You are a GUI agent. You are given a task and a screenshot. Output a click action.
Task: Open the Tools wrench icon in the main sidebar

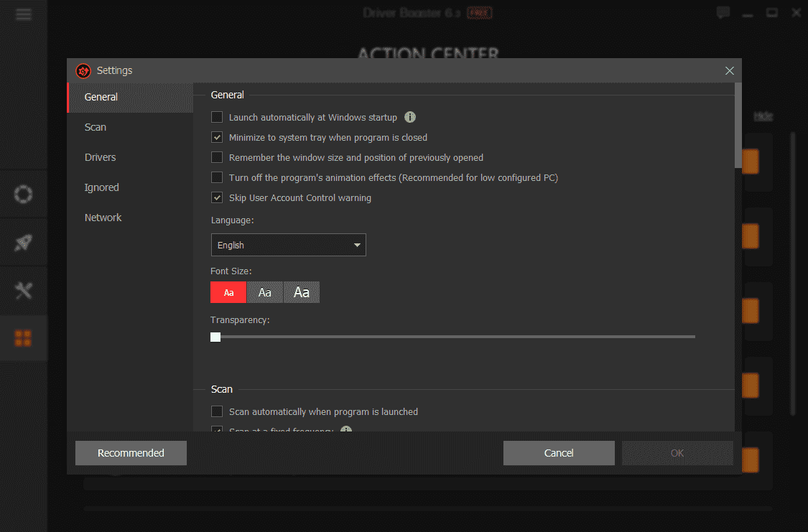pos(23,291)
